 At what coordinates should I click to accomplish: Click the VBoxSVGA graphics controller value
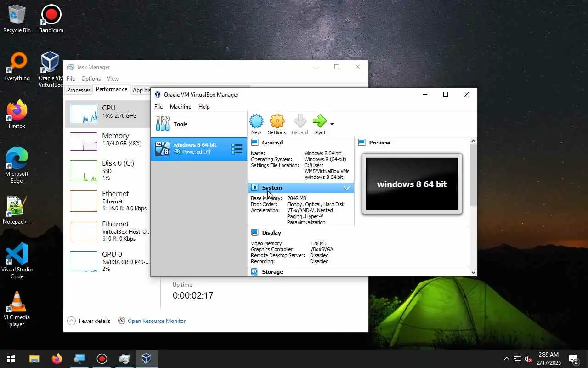coord(322,249)
